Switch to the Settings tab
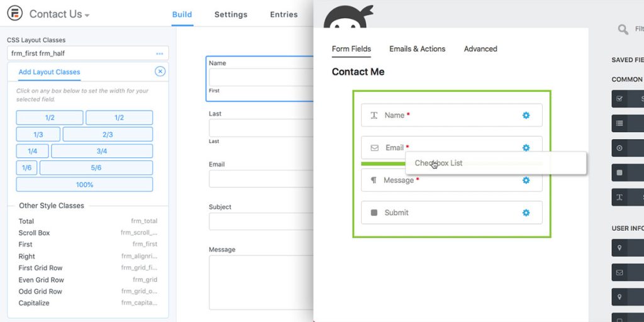This screenshot has height=322, width=644. (x=231, y=14)
